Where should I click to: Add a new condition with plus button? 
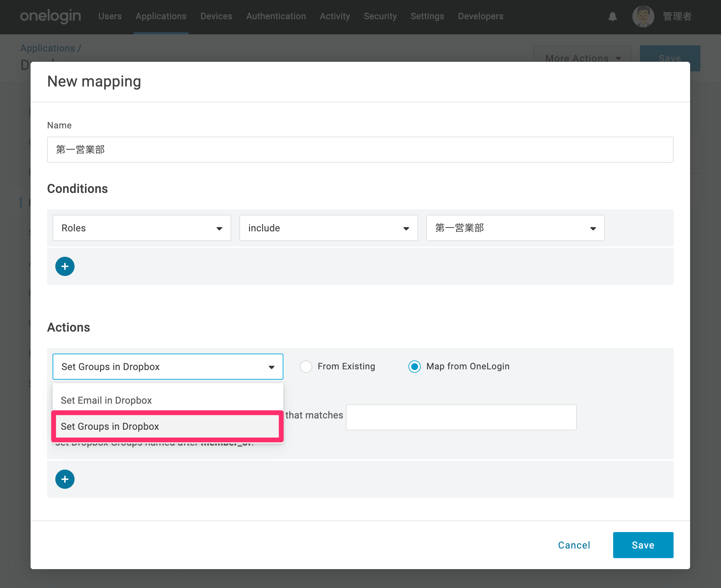[x=65, y=266]
